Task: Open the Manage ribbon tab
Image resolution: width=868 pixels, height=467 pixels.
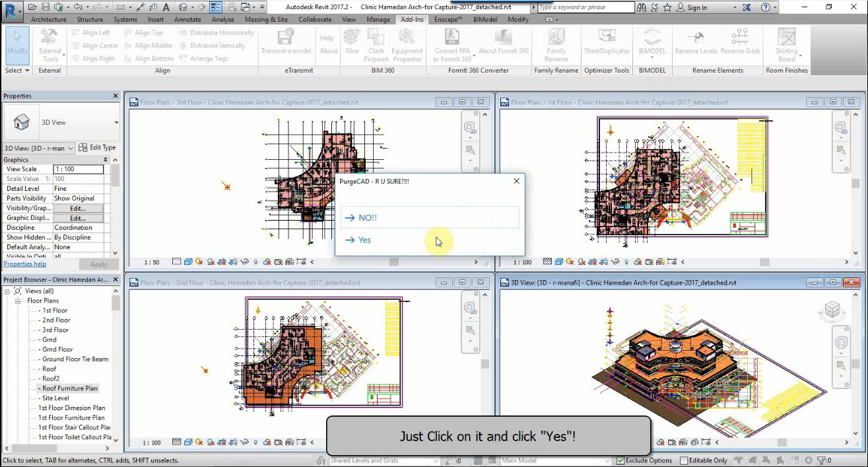Action: click(378, 19)
